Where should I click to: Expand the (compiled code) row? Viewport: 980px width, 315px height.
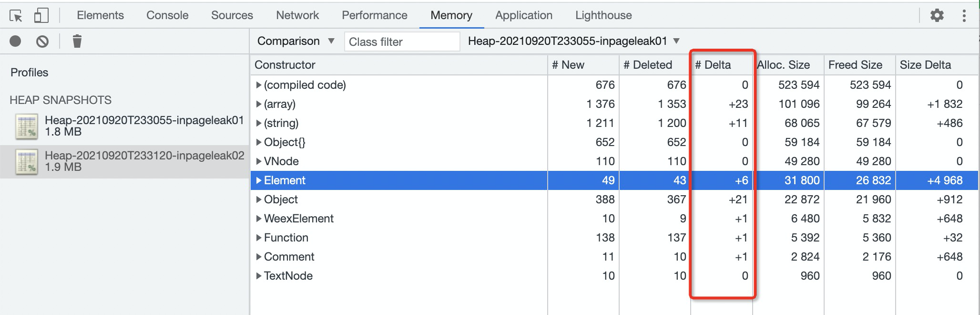click(x=259, y=85)
